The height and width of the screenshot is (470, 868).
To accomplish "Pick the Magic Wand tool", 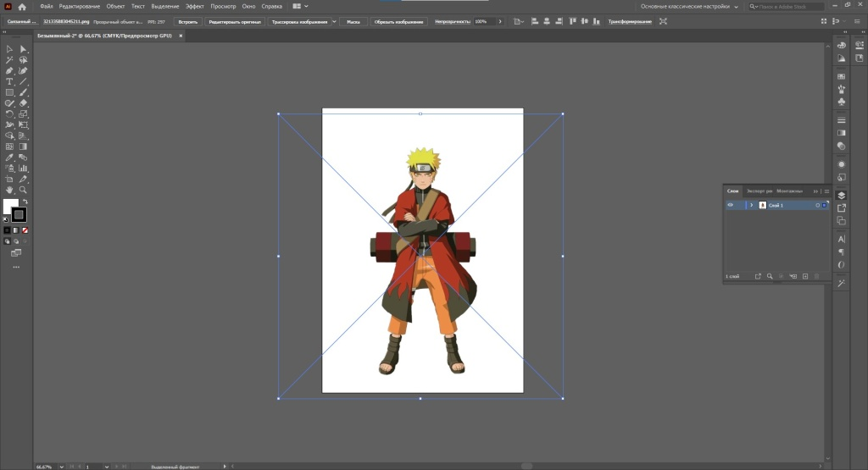I will click(x=9, y=60).
